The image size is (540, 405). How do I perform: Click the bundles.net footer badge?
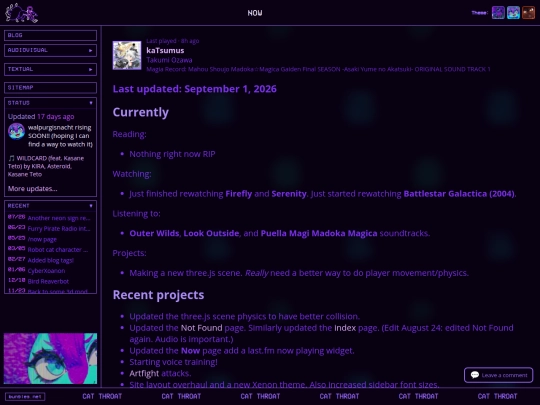[25, 396]
